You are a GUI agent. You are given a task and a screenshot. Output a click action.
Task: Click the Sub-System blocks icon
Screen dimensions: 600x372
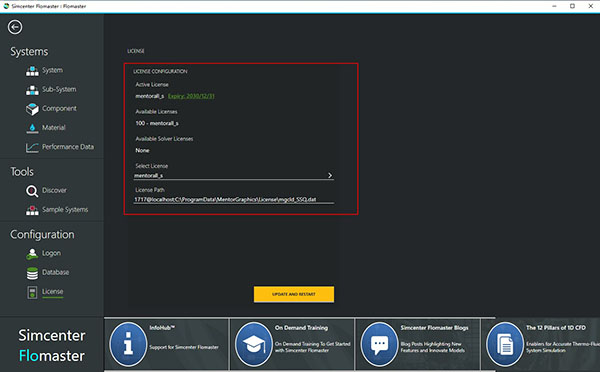(32, 90)
